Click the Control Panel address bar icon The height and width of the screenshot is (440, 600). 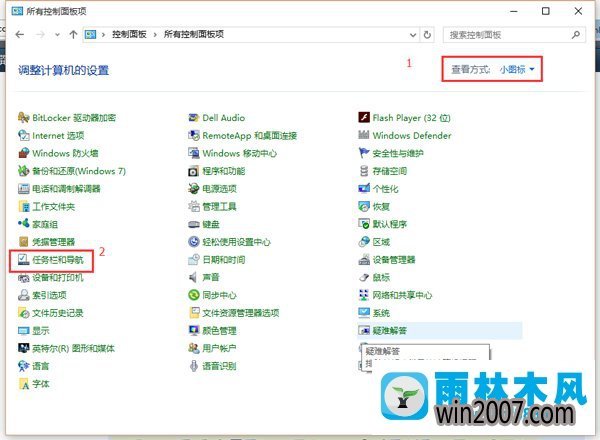point(90,35)
